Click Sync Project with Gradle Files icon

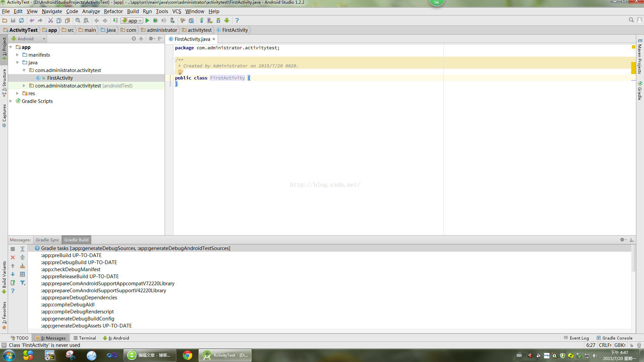click(202, 20)
